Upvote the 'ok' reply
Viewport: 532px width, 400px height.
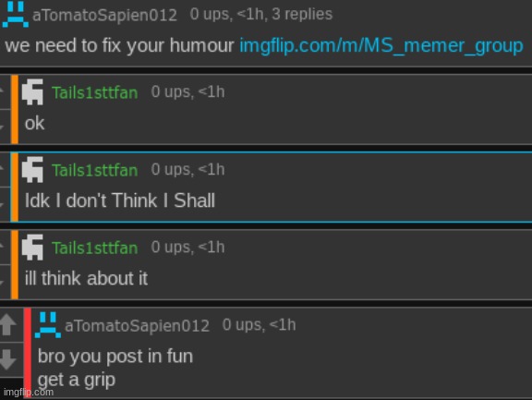[x=3, y=91]
